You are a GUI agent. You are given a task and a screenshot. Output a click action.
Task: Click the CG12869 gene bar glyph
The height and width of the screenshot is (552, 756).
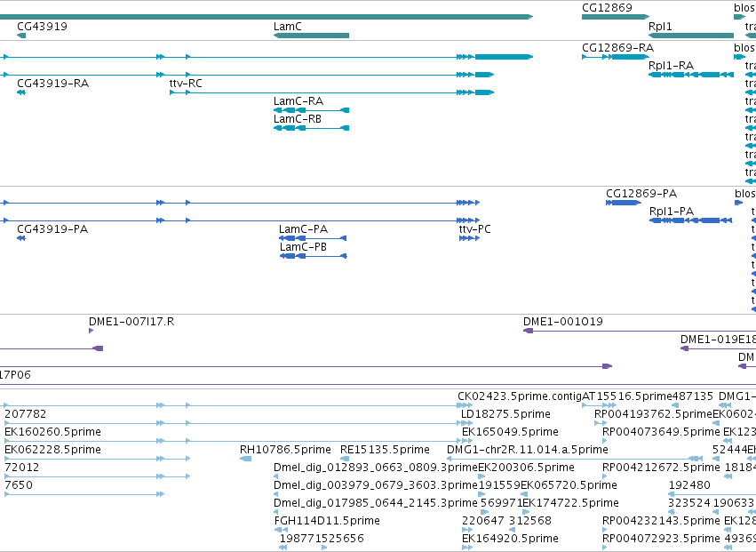pyautogui.click(x=616, y=17)
